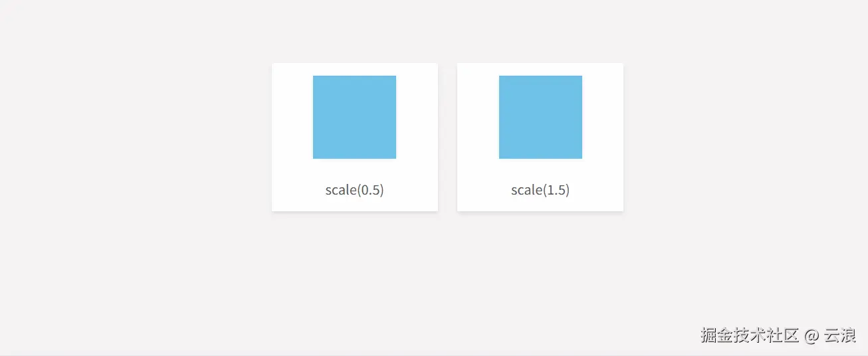This screenshot has width=868, height=356.
Task: Select the scale(1.5) label text
Action: (540, 190)
